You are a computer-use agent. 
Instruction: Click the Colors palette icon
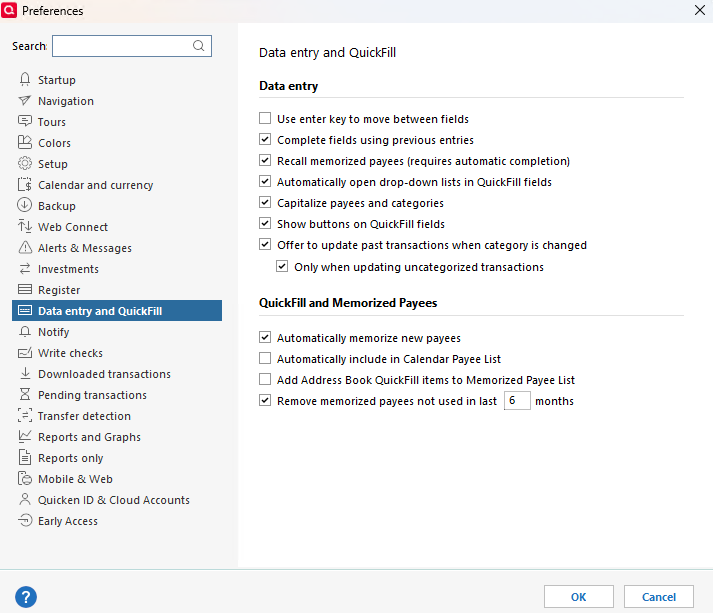tap(25, 142)
